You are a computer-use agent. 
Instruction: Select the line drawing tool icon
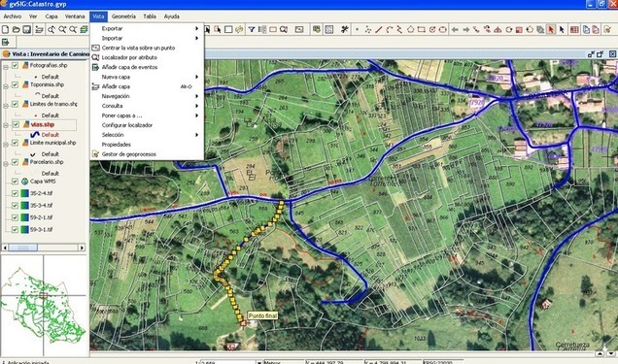pyautogui.click(x=378, y=29)
